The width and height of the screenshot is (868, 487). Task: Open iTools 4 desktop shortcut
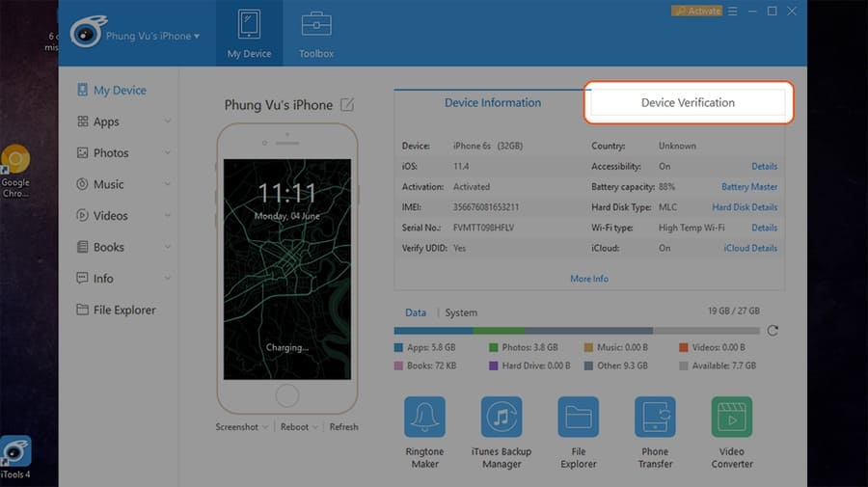click(x=15, y=458)
